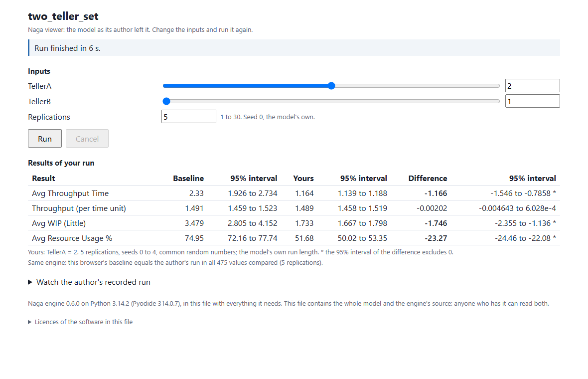
Task: Click the Replications label
Action: 49,117
